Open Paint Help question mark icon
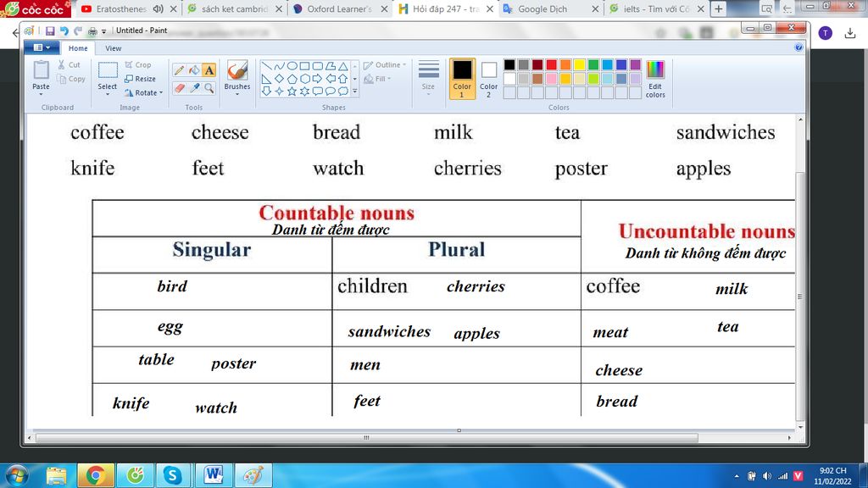 tap(798, 47)
